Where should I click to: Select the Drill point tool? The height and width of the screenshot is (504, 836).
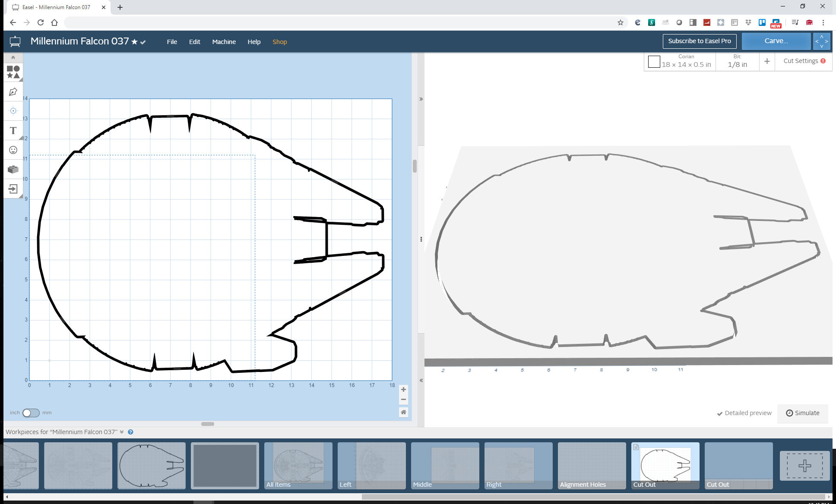pos(13,111)
